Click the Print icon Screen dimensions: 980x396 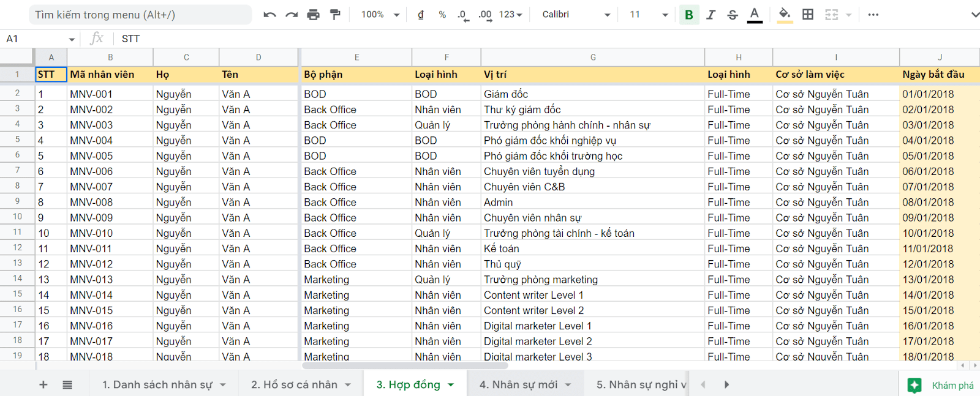coord(313,15)
